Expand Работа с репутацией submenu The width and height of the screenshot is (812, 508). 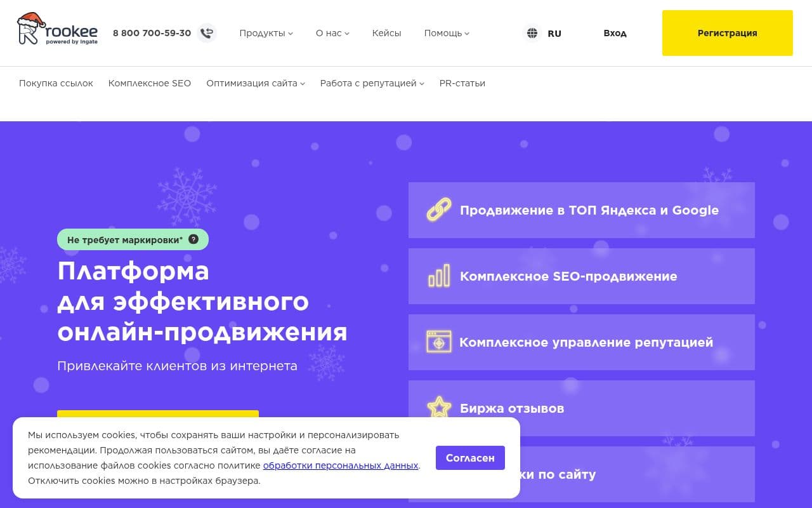click(x=372, y=83)
